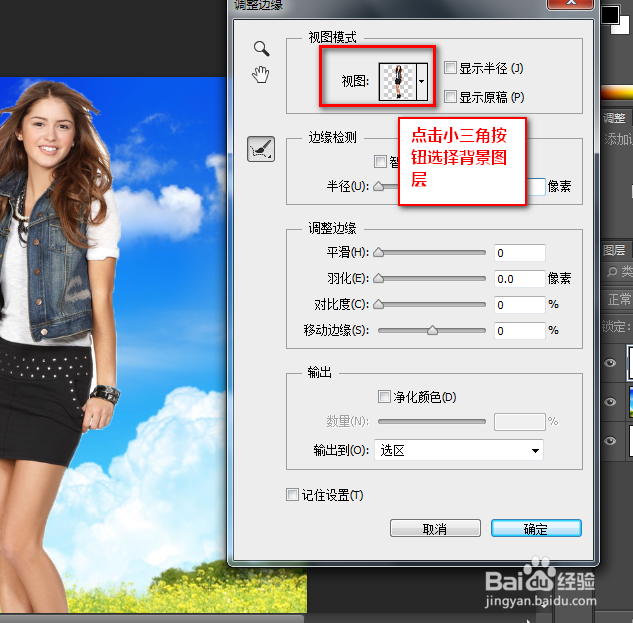This screenshot has width=633, height=623.
Task: Switch to the 调整 adjustments tab
Action: [x=614, y=118]
